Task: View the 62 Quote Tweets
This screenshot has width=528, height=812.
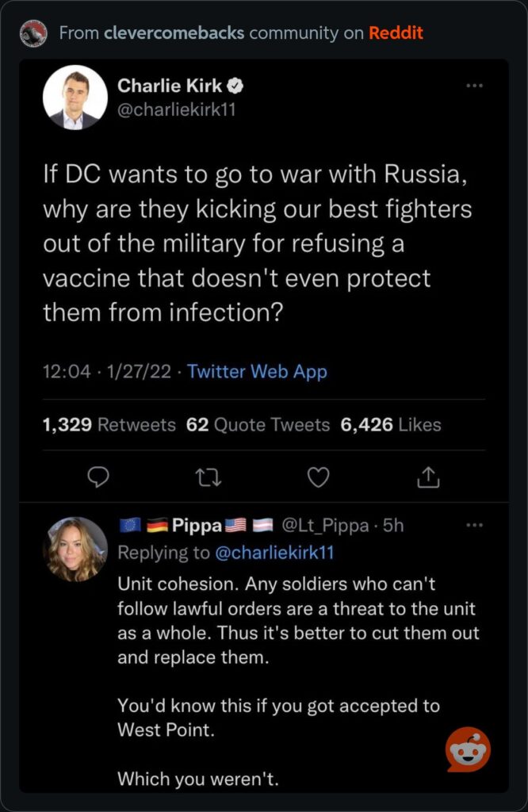Action: tap(258, 425)
